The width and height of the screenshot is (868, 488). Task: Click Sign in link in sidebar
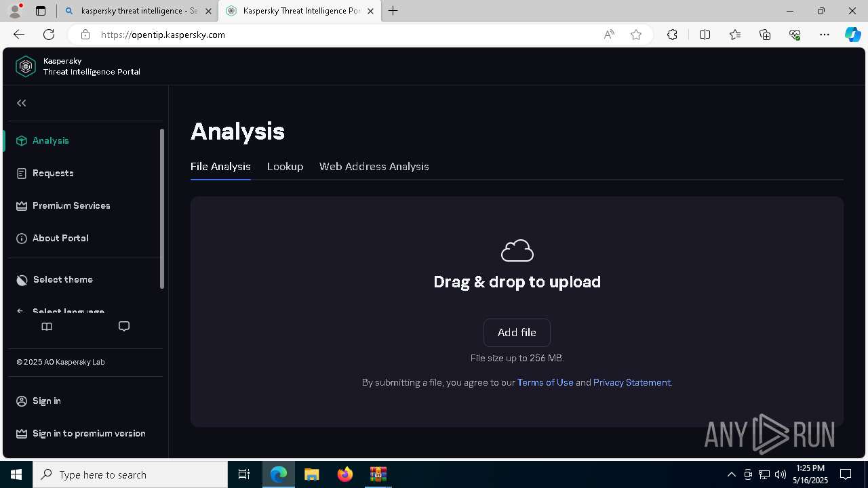(39, 401)
